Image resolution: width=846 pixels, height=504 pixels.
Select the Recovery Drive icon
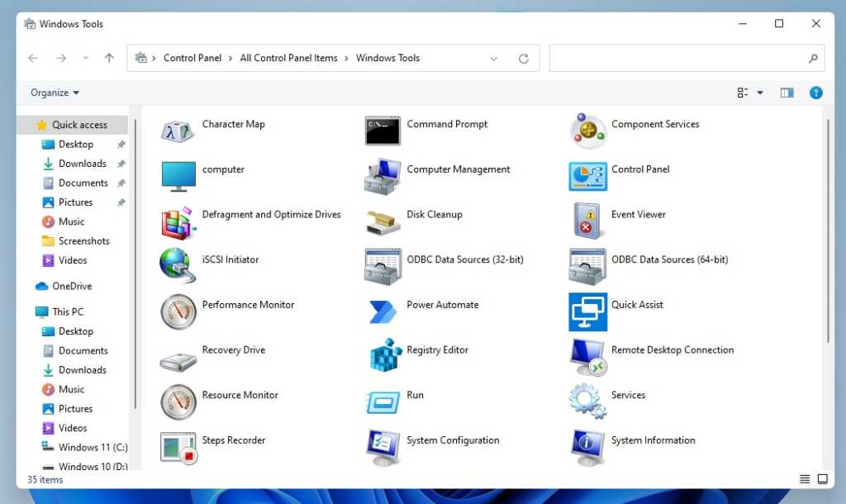tap(178, 361)
